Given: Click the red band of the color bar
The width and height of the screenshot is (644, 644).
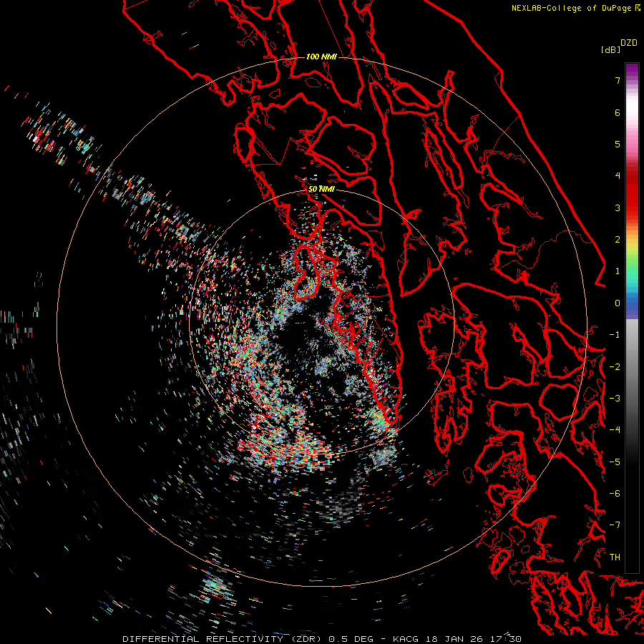Looking at the screenshot, I should click(632, 197).
